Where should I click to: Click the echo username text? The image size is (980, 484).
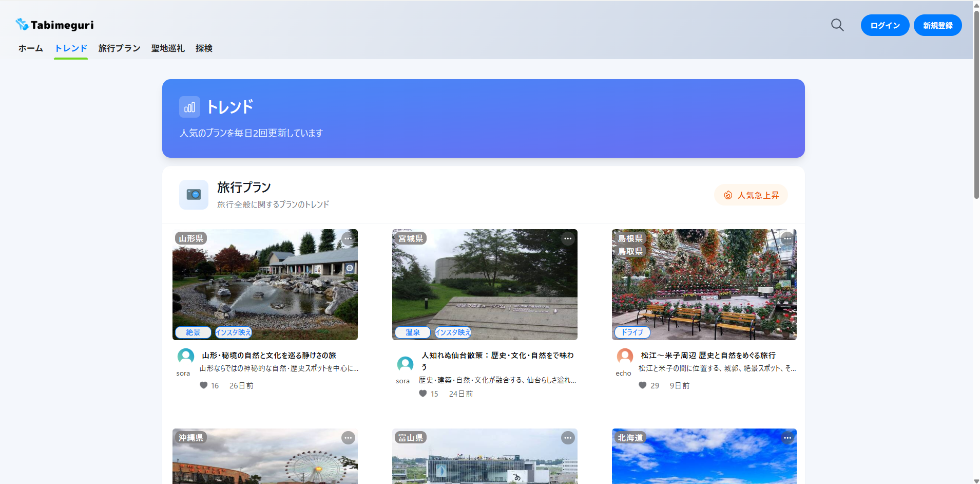pos(623,374)
